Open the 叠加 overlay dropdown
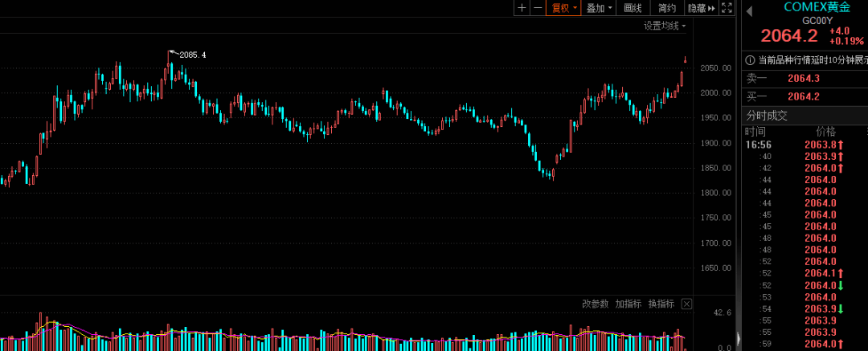Screen dimensions: 868x351 [x=600, y=8]
